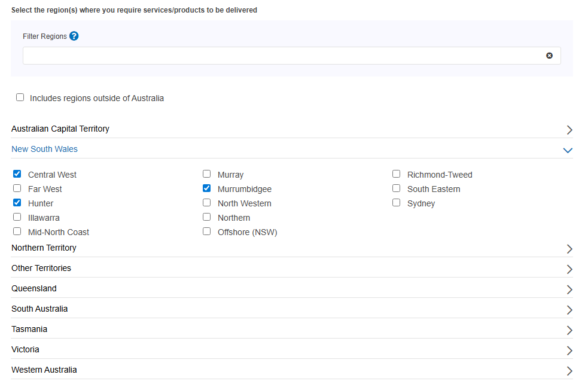Screen dimensions: 588x390
Task: Expand Australian Capital Territory chevron
Action: click(x=569, y=130)
